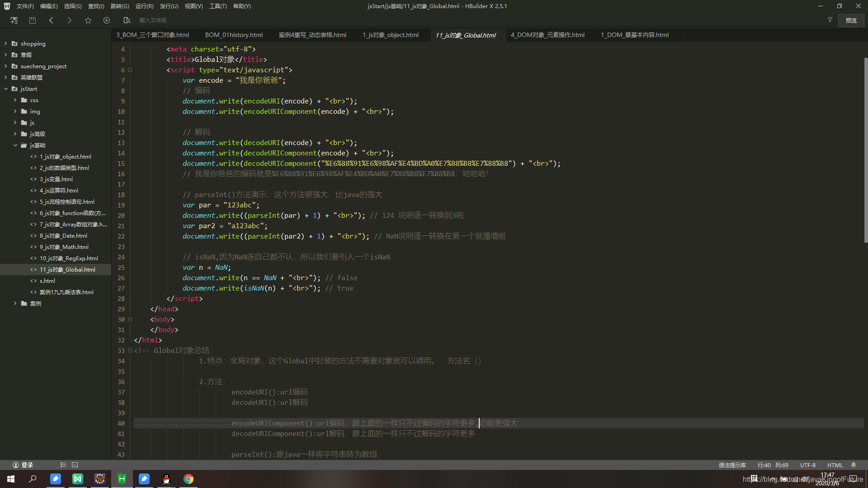Expand the shopping project folder
Image resolution: width=868 pixels, height=488 pixels.
click(5, 43)
